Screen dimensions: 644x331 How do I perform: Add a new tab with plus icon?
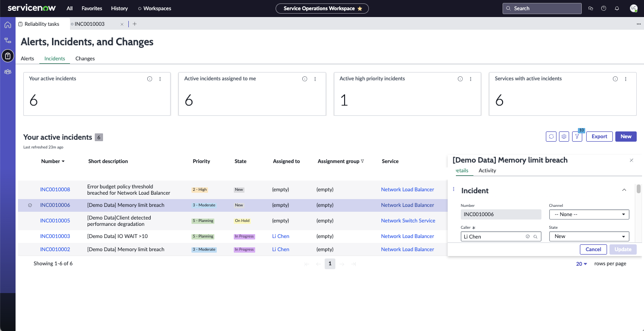[x=135, y=24]
